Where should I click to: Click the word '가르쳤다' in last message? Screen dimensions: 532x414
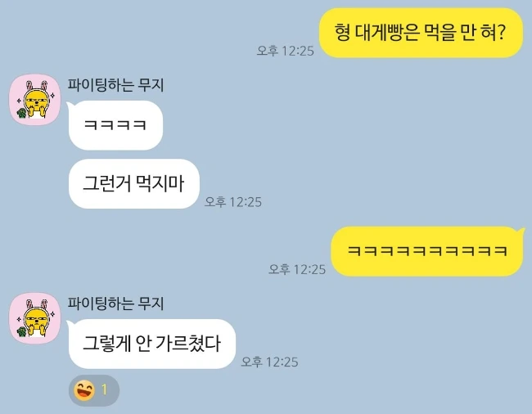coord(188,344)
